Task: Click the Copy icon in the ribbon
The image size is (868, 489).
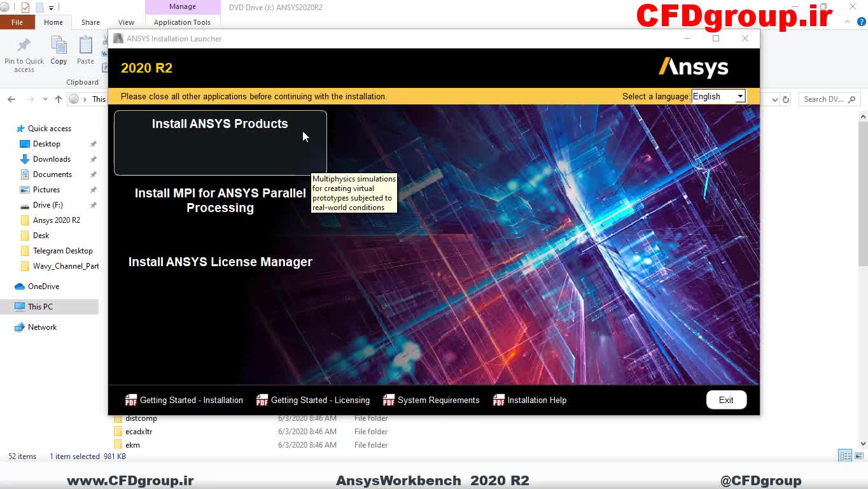Action: [x=59, y=50]
